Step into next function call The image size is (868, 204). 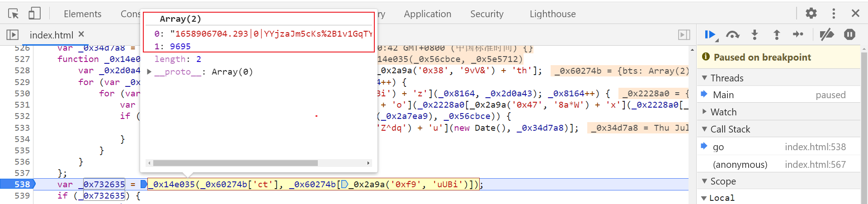point(755,35)
